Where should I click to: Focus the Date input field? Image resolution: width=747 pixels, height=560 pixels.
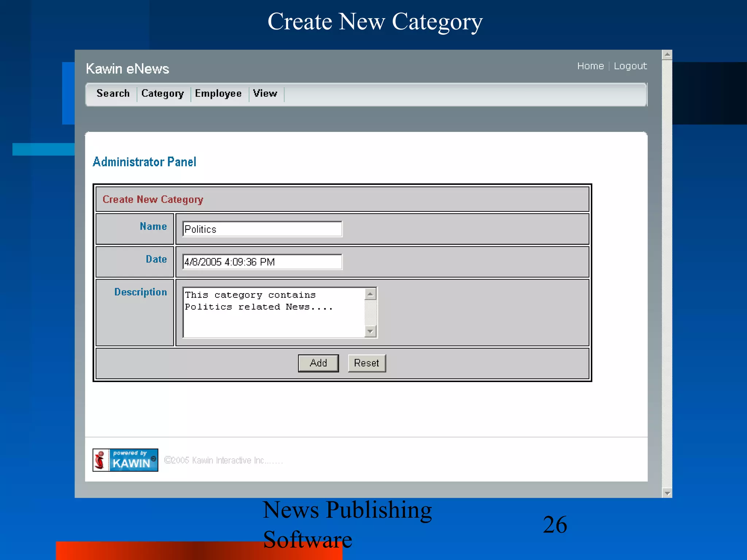(262, 262)
